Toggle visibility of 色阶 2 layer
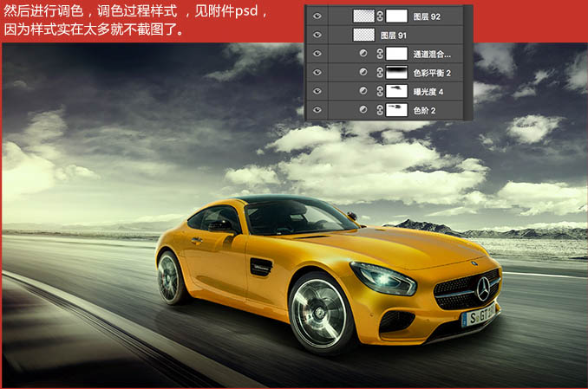 [317, 110]
